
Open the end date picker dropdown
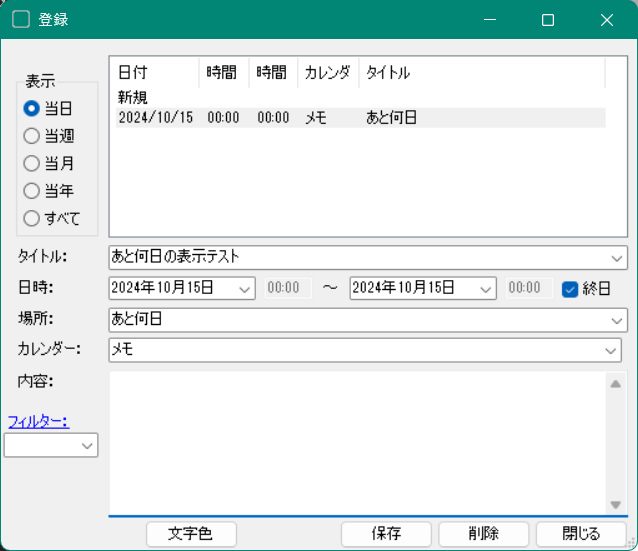click(x=485, y=289)
